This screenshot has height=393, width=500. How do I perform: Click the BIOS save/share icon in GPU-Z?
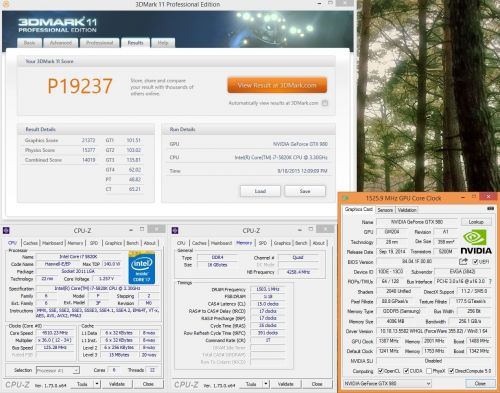pyautogui.click(x=463, y=261)
